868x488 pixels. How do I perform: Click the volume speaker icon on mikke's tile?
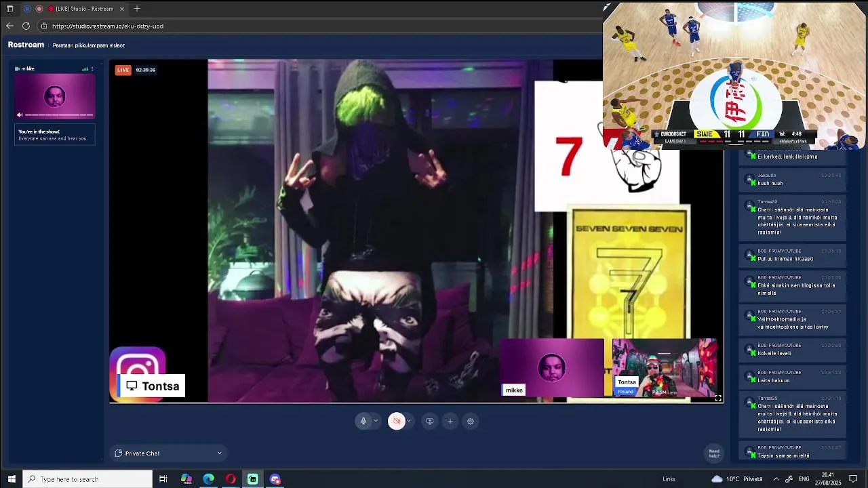pyautogui.click(x=20, y=115)
